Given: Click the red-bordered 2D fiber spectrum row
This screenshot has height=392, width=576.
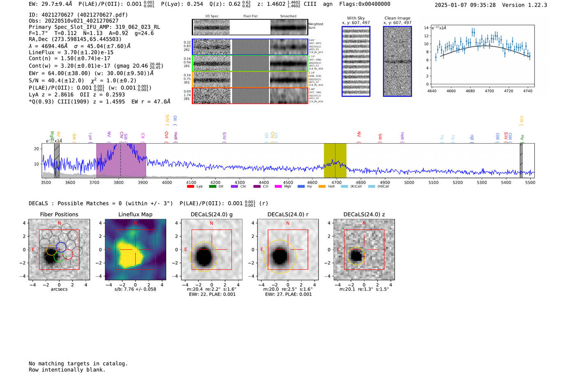Looking at the screenshot, I should click(250, 95).
